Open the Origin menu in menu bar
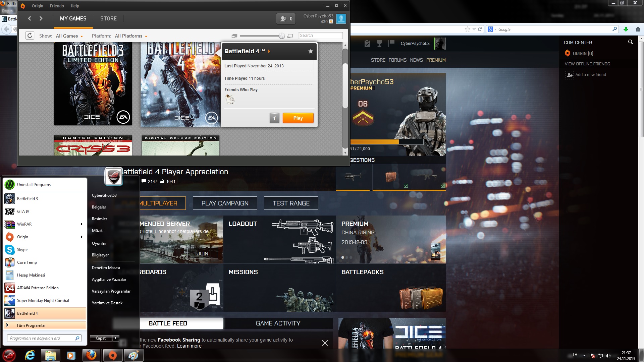This screenshot has height=362, width=644. tap(38, 6)
